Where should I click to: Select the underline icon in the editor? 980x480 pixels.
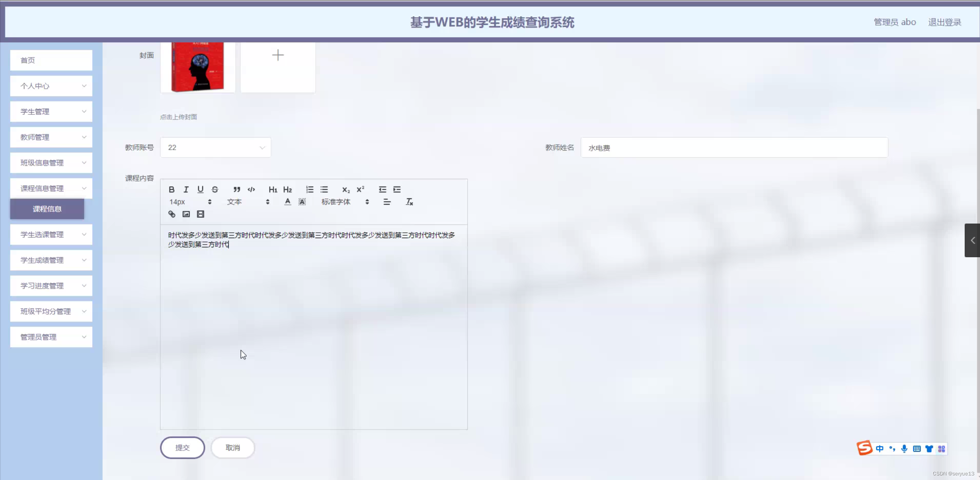pyautogui.click(x=200, y=189)
